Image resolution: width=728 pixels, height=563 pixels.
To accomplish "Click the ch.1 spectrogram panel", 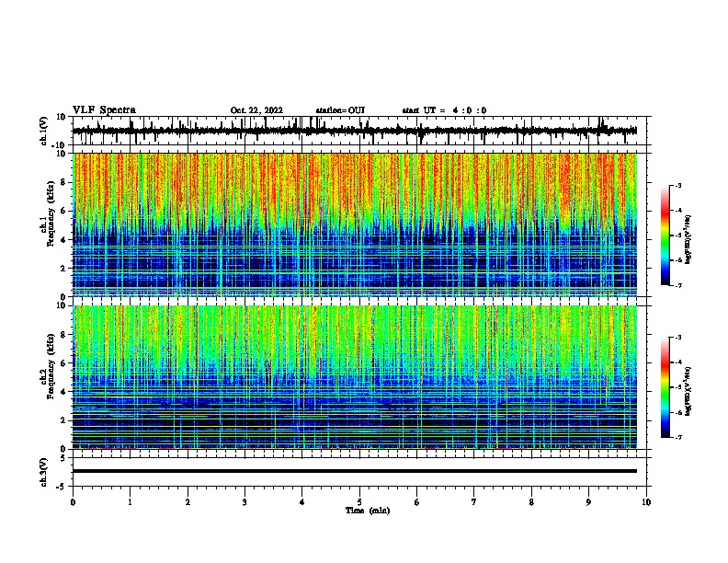I will click(x=354, y=224).
